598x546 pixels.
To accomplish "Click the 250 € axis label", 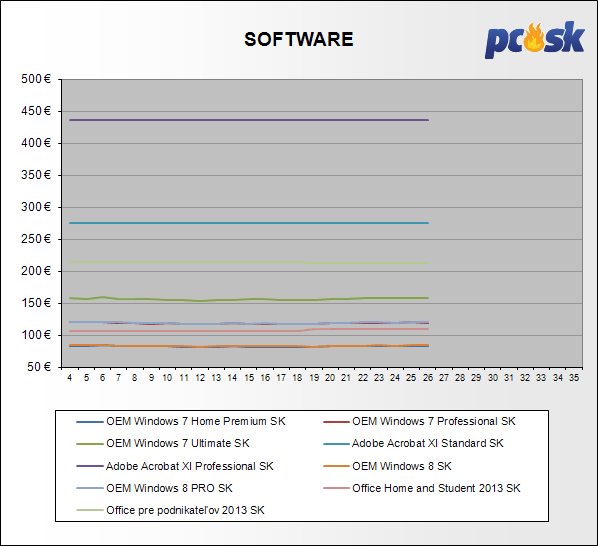I will (x=36, y=239).
